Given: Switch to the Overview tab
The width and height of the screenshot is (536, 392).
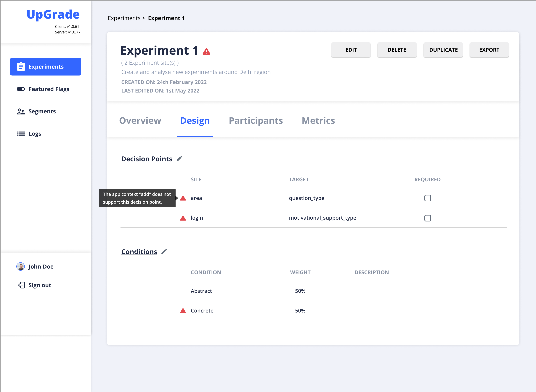Looking at the screenshot, I should [140, 121].
